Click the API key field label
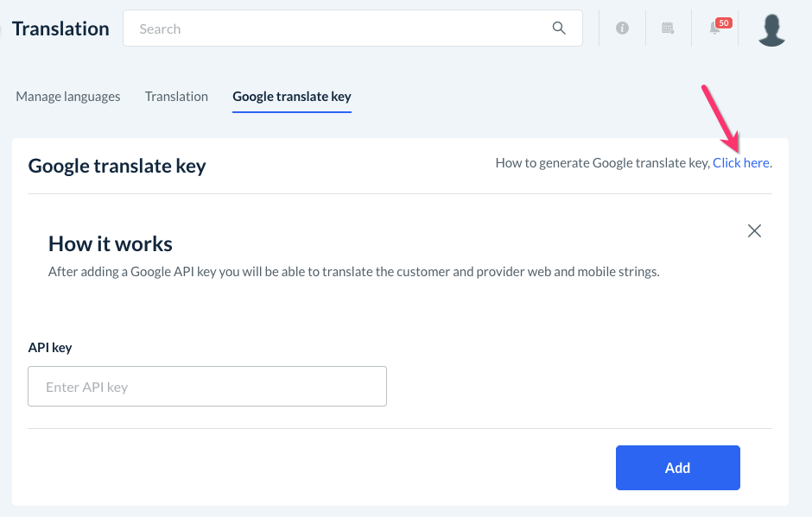The height and width of the screenshot is (517, 812). click(x=50, y=348)
